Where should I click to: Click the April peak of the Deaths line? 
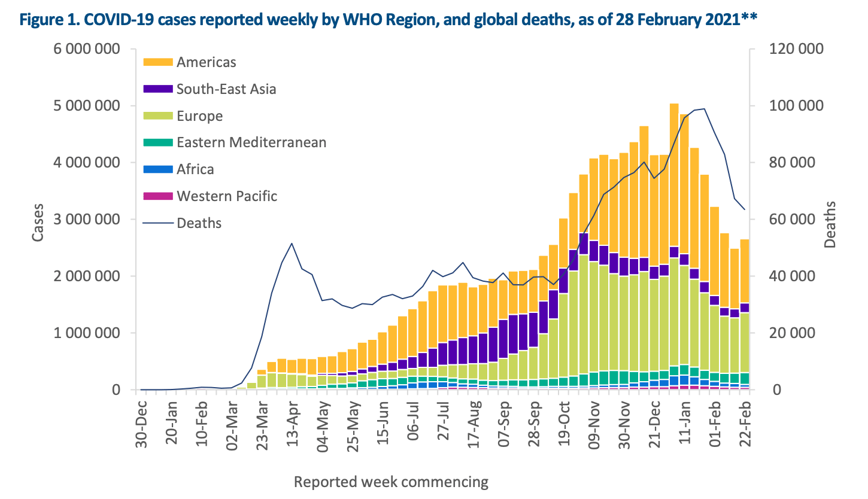click(x=292, y=244)
